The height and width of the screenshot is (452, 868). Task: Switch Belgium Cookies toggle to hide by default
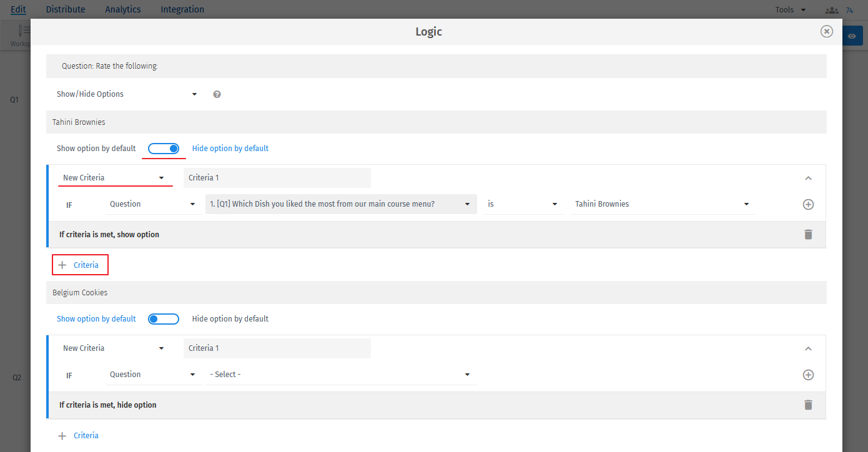click(164, 318)
